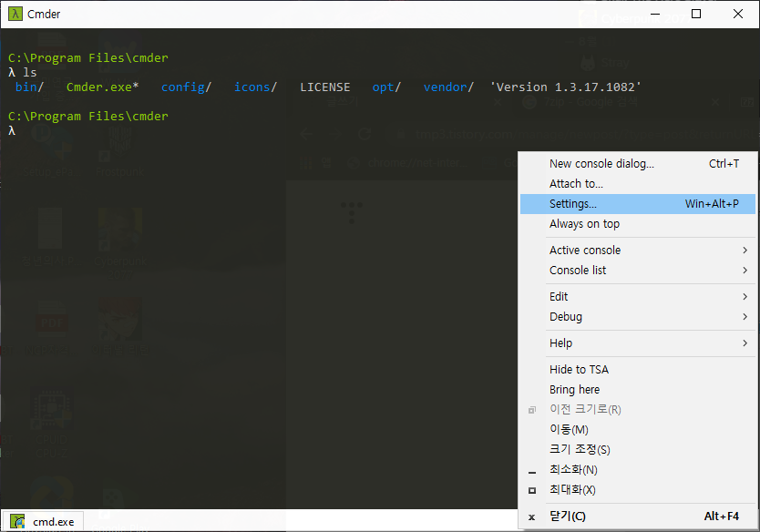Choose Bring here menu entry
760x532 pixels.
pos(637,390)
